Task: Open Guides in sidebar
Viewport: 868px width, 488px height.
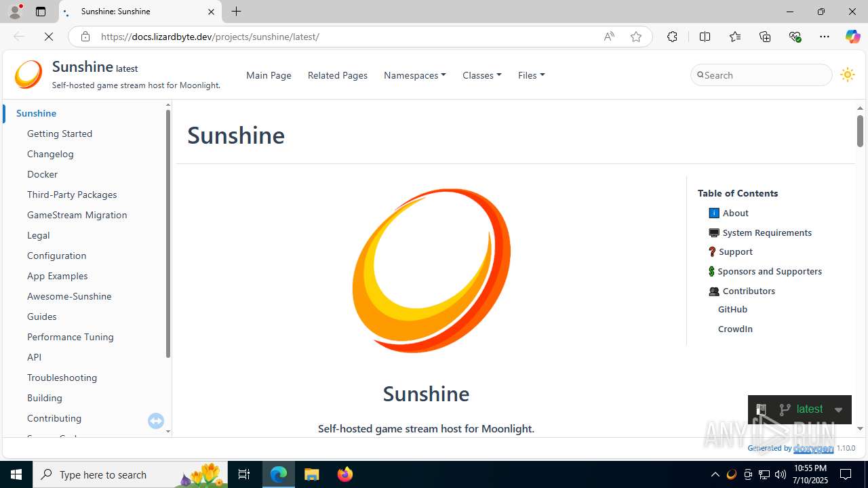Action: click(x=42, y=317)
